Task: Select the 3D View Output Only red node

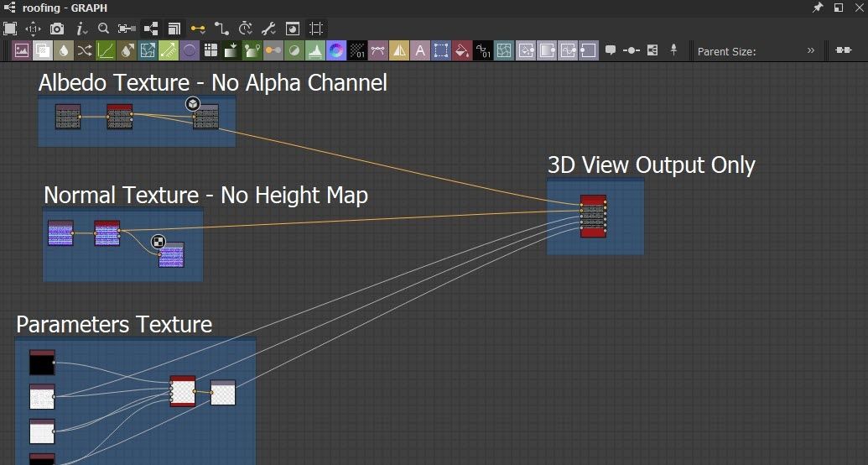Action: [x=593, y=217]
